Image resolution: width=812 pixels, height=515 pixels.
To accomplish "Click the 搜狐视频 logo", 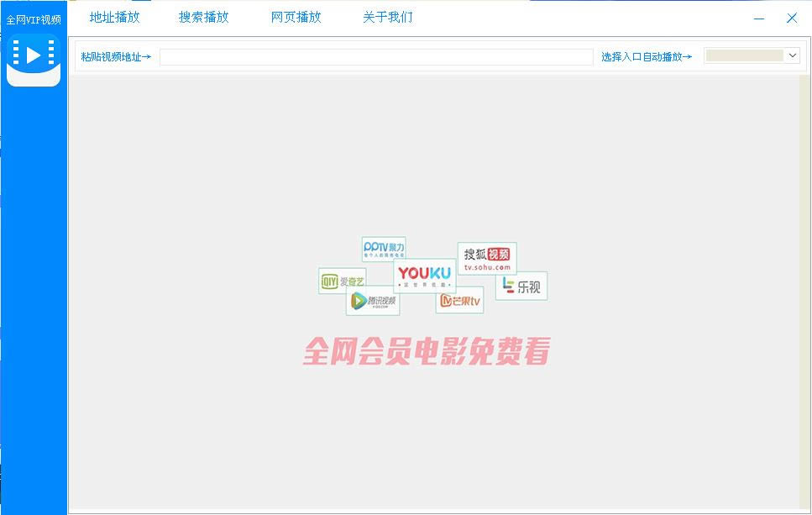I will (x=487, y=258).
